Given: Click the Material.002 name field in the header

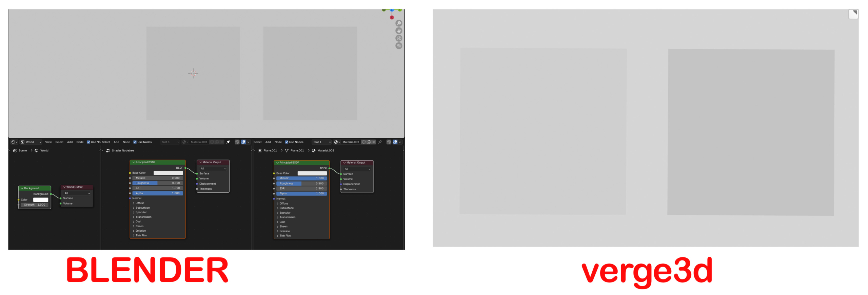Looking at the screenshot, I should [x=351, y=142].
